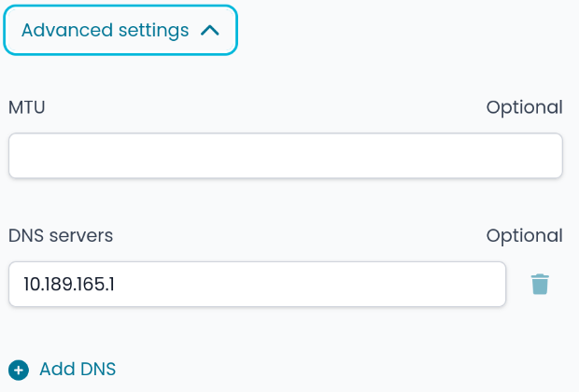
Task: Hide advanced options using the upward caret
Action: [x=210, y=31]
